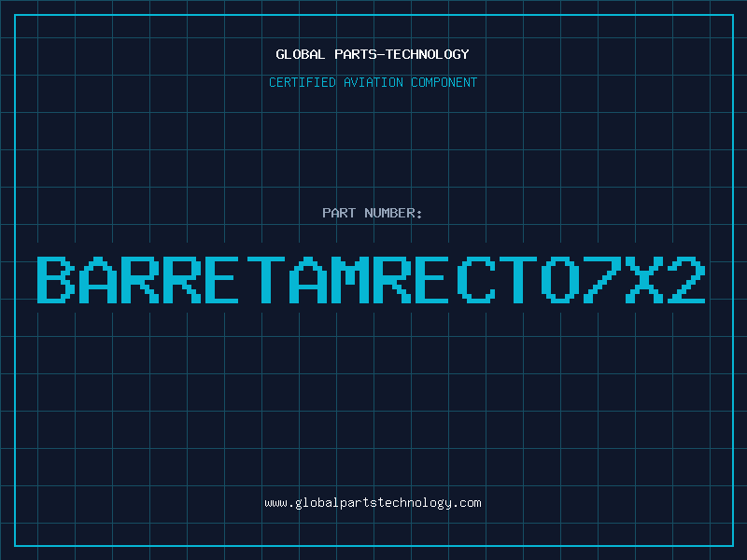This screenshot has width=747, height=560.
Task: Open the www.globalpartstechnology.com link
Action: point(373,503)
